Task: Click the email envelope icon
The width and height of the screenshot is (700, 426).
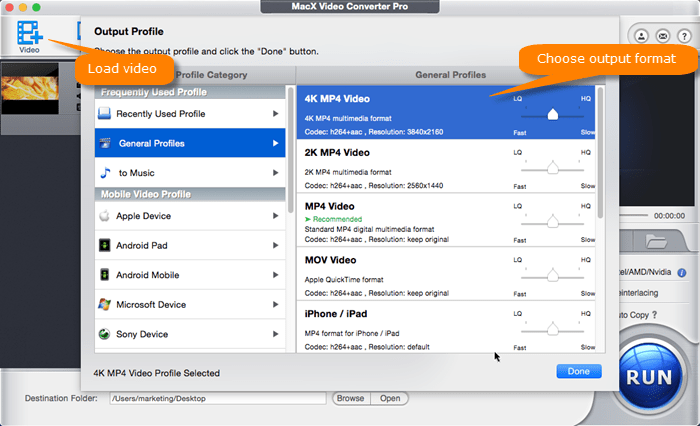Action: [663, 36]
